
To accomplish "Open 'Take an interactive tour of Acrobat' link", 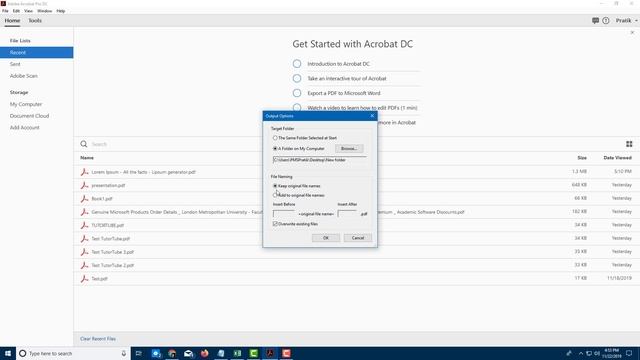I will pyautogui.click(x=347, y=78).
